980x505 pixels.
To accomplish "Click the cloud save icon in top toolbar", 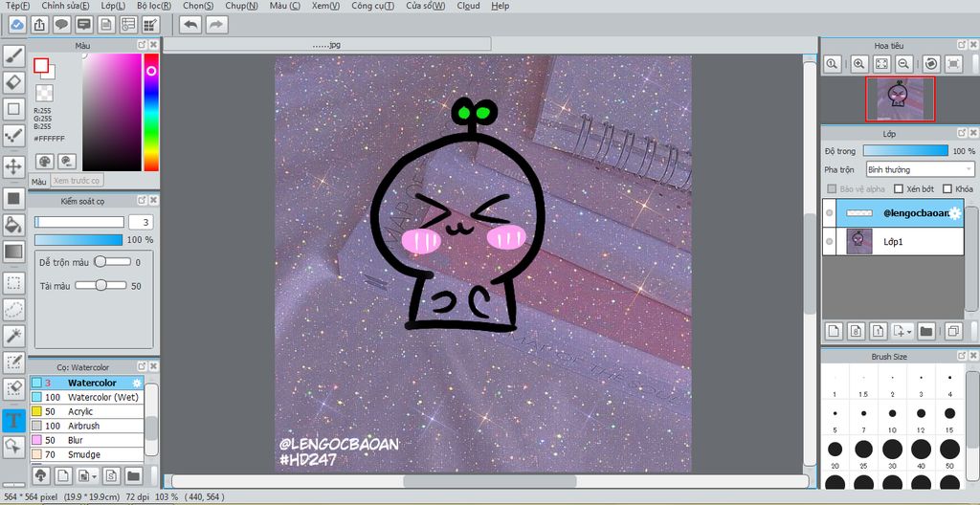I will (17, 24).
